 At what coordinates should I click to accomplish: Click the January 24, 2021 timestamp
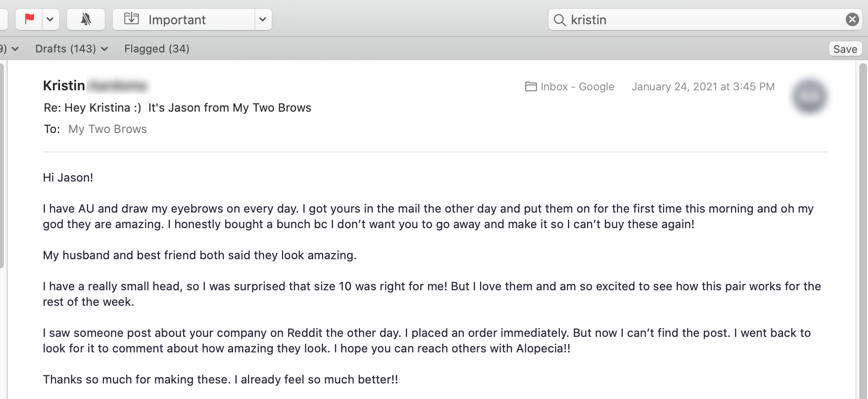(x=703, y=87)
